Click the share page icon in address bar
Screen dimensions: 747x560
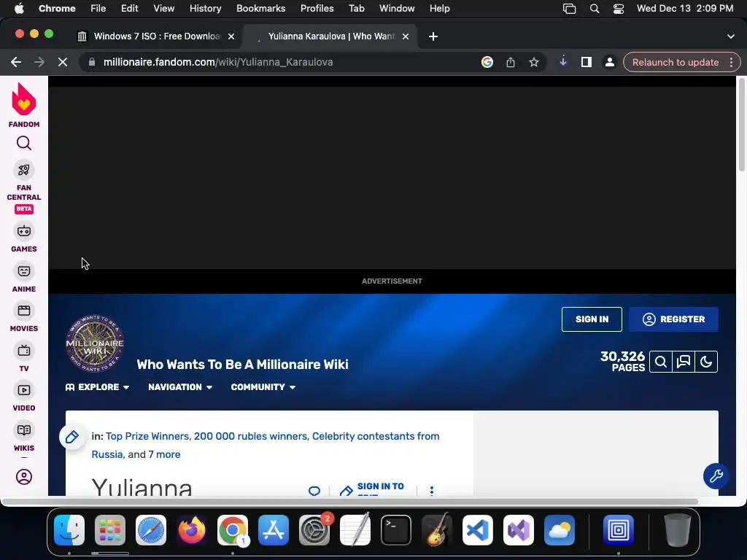tap(510, 63)
